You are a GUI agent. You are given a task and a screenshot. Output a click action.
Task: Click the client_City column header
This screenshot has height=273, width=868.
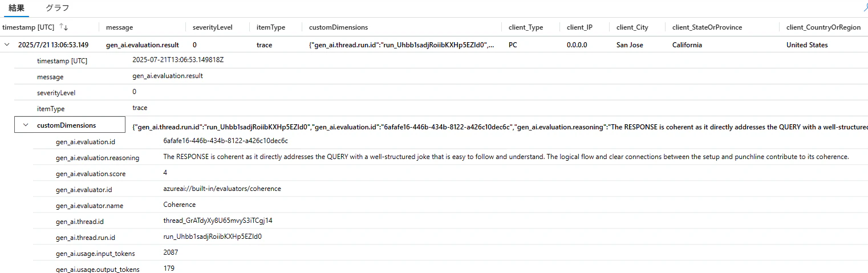[632, 27]
